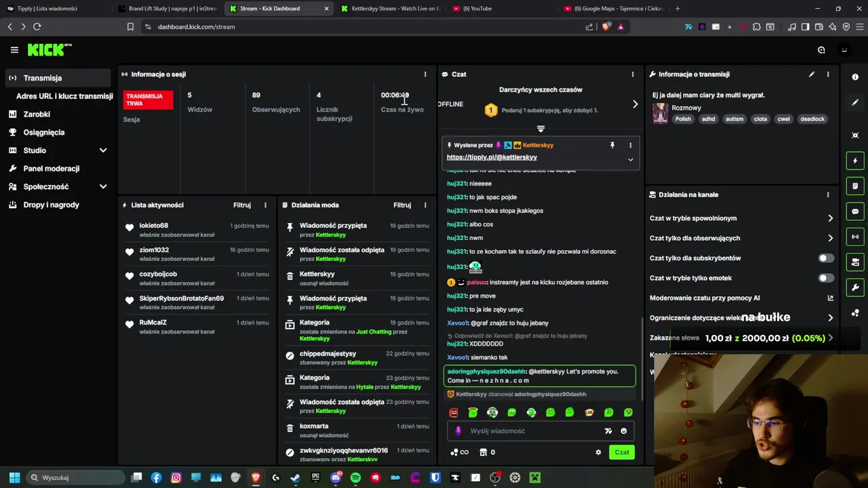Screen dimensions: 868x488
Task: Open Moderowanie czatu przy pomocy AI
Action: coord(741,298)
